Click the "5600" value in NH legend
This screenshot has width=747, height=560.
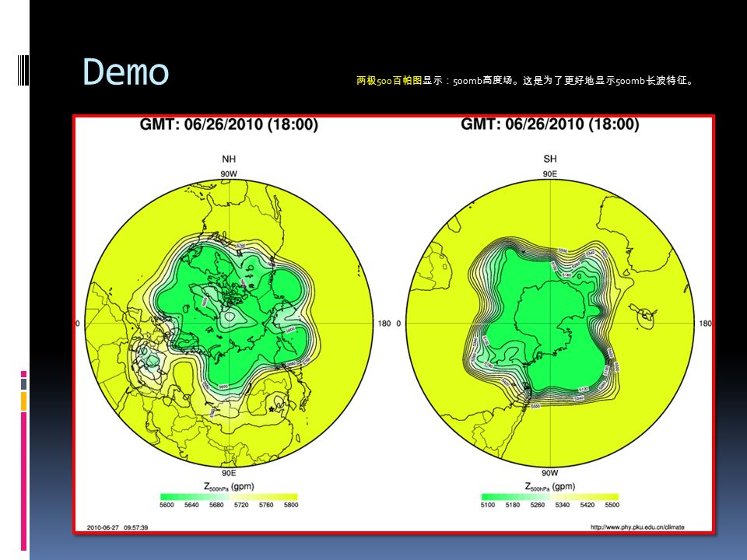[x=167, y=505]
